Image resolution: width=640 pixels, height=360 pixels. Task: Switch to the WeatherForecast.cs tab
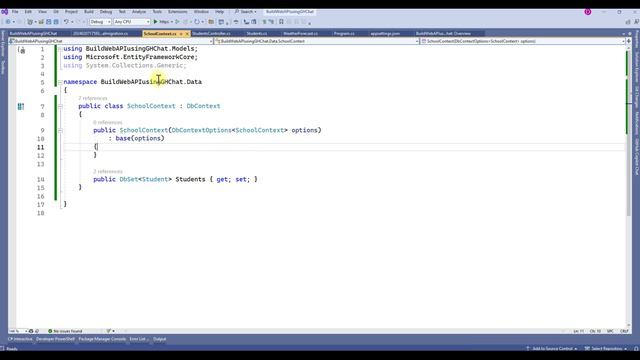(x=301, y=33)
